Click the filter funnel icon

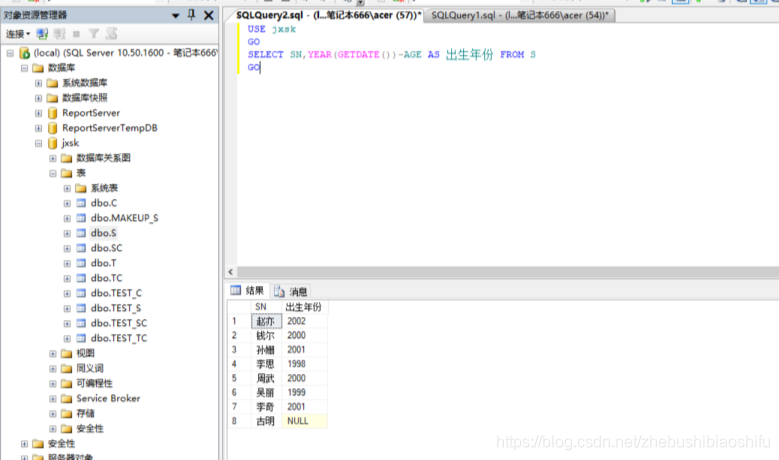93,34
